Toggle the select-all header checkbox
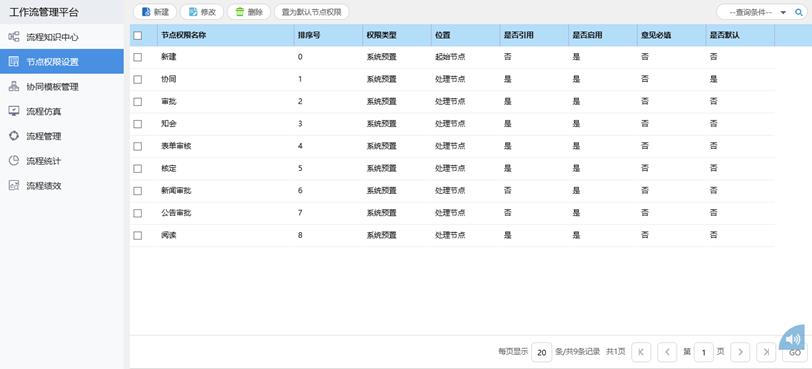 137,36
